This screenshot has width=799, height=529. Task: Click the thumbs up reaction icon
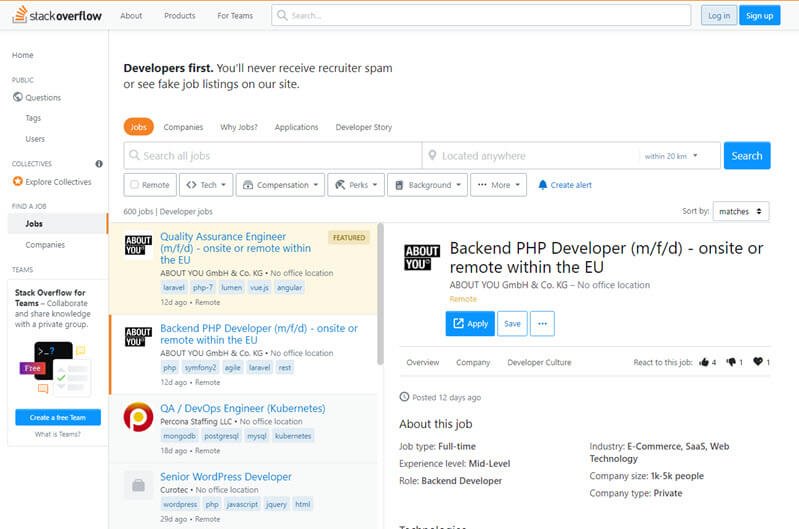point(704,362)
